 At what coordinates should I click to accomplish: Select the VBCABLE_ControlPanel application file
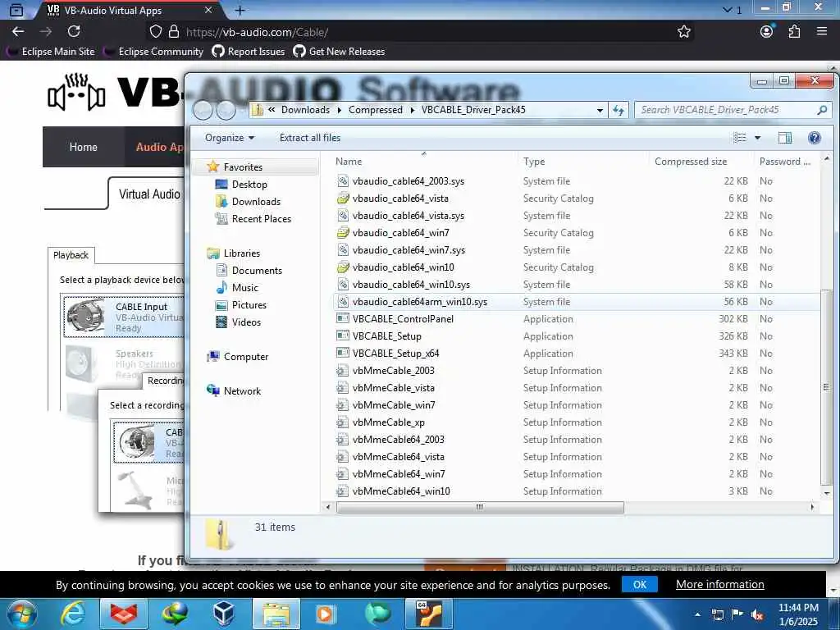click(403, 319)
